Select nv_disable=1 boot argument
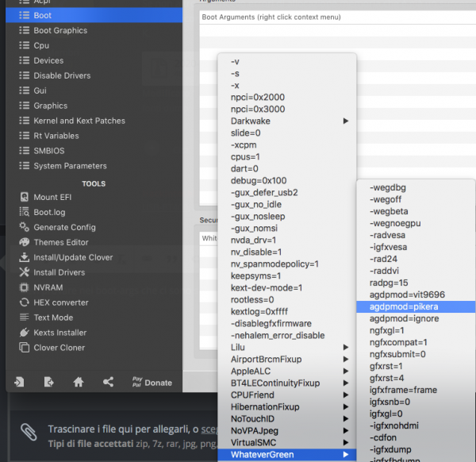Image resolution: width=476 pixels, height=462 pixels. (x=287, y=252)
